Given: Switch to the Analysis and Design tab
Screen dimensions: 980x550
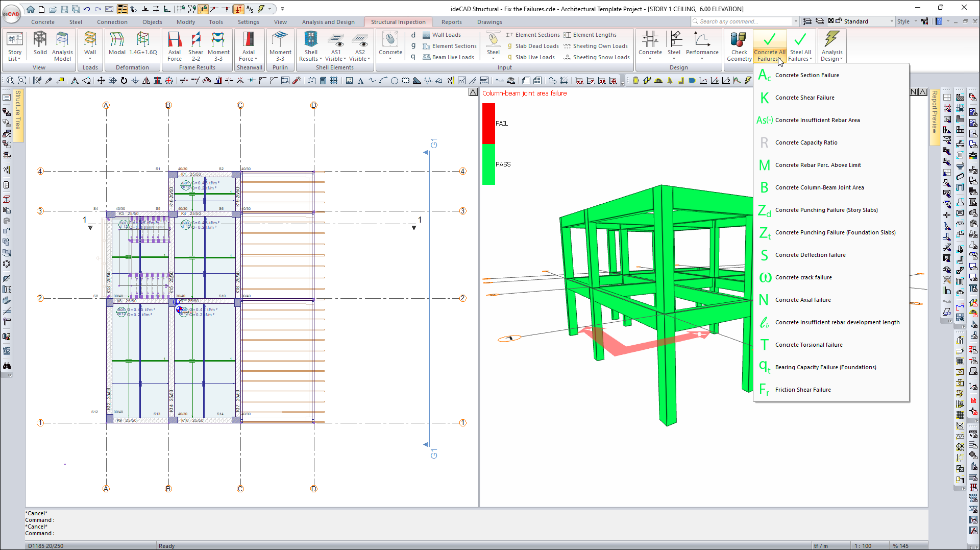Looking at the screenshot, I should [328, 22].
